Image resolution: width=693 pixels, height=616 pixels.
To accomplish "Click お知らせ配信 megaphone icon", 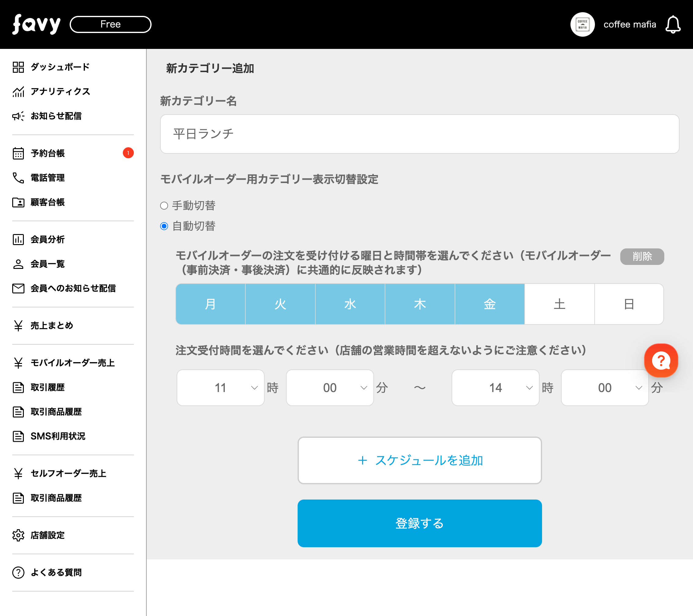I will (18, 116).
